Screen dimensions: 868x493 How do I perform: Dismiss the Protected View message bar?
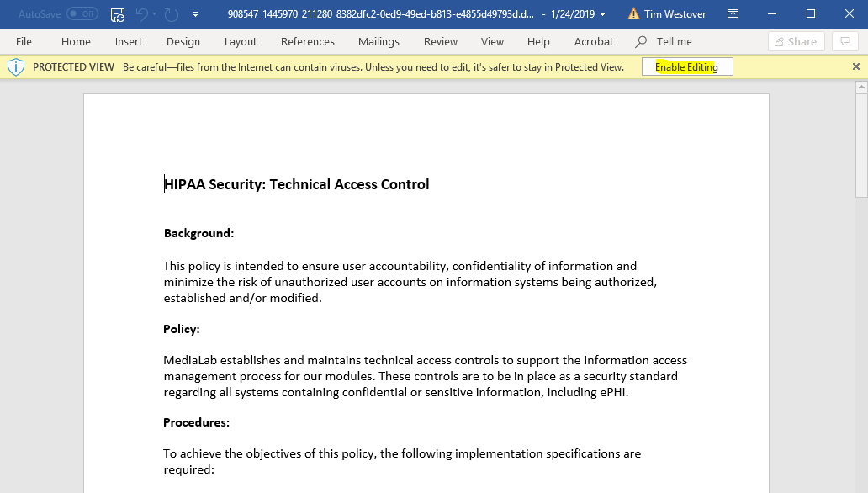pyautogui.click(x=856, y=67)
